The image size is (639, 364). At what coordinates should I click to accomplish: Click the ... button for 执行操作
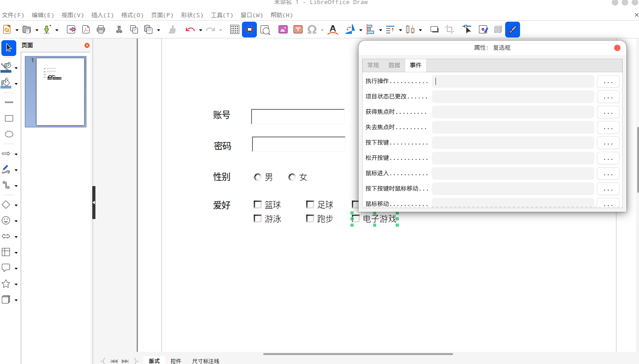tap(608, 81)
